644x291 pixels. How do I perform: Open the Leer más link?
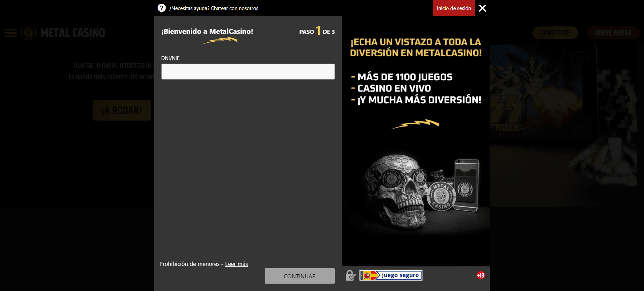pos(236,264)
